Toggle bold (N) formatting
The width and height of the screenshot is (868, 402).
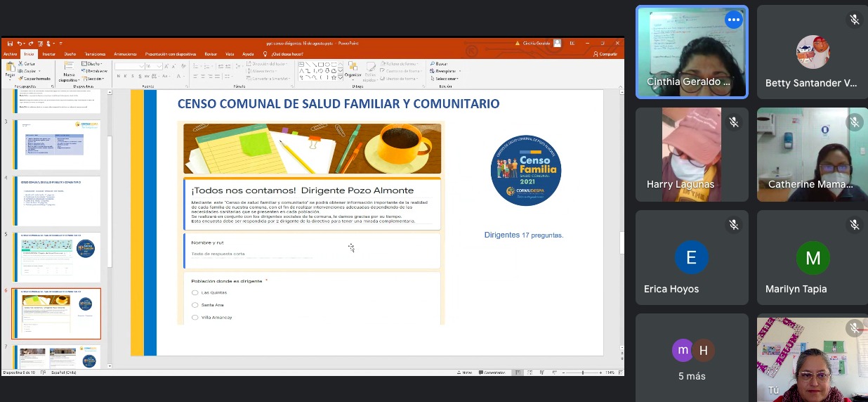[x=118, y=76]
